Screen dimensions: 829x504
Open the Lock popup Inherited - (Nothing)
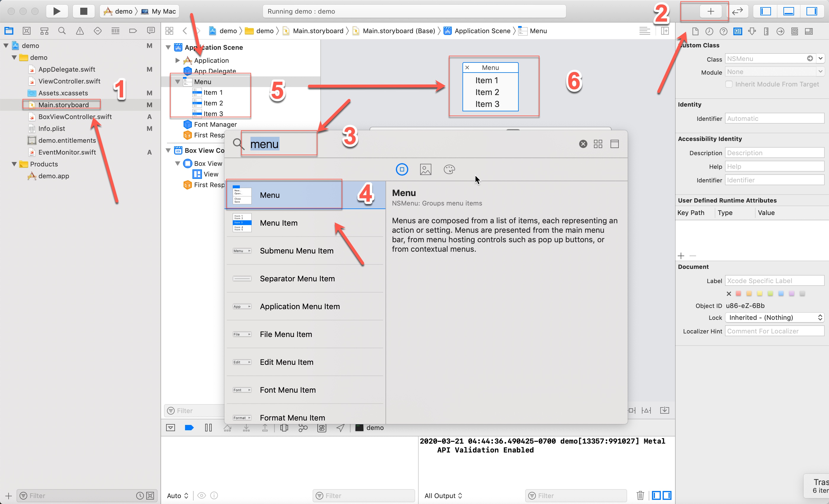click(x=775, y=317)
